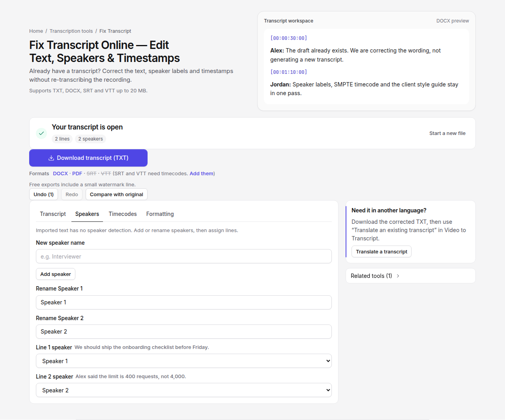Click the [00:01:10:00] timecode in preview

[x=289, y=72]
